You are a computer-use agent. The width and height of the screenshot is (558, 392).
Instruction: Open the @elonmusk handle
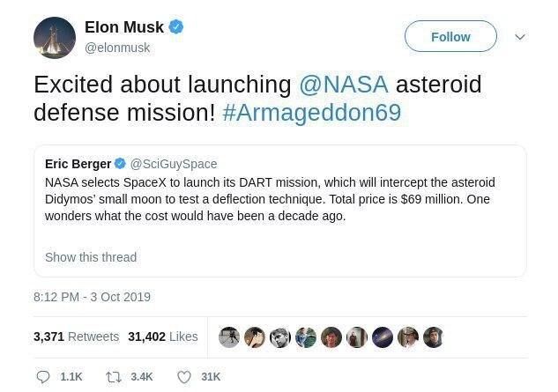[x=117, y=48]
